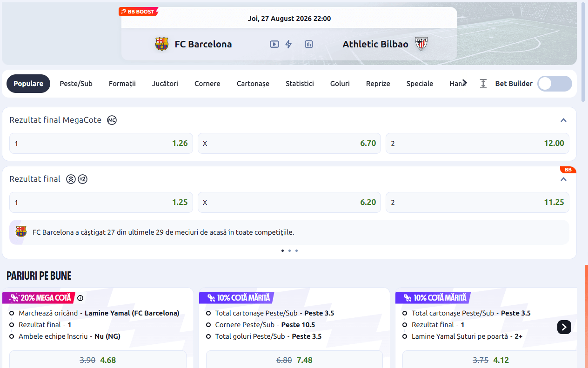Click the page vertical scrollbar
This screenshot has width=588, height=368.
click(x=584, y=51)
